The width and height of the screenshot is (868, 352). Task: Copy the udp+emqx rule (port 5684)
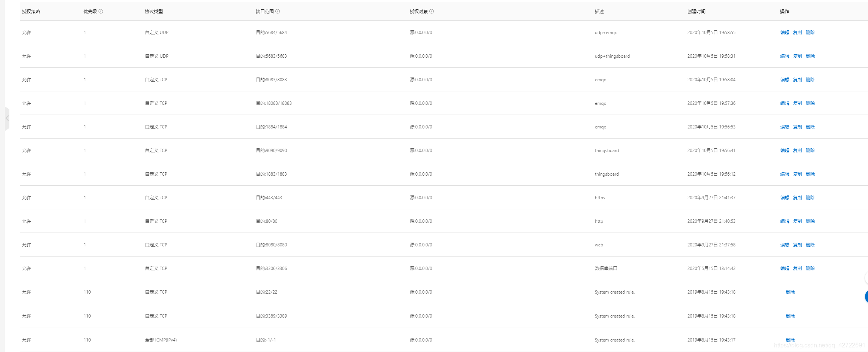(797, 33)
